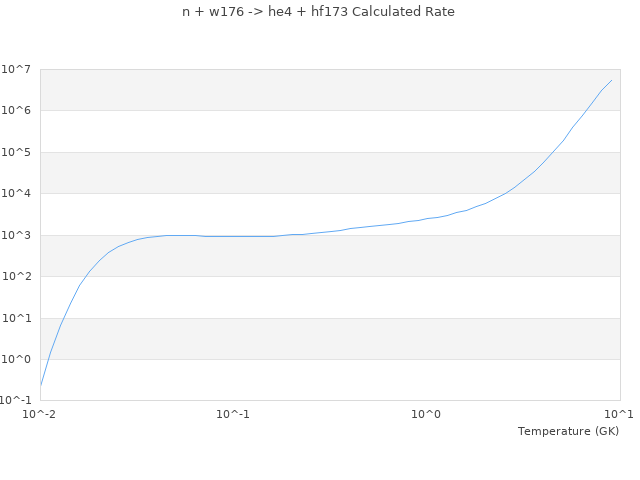
Task: Click the 10^0 x-axis tick label
Action: (427, 414)
